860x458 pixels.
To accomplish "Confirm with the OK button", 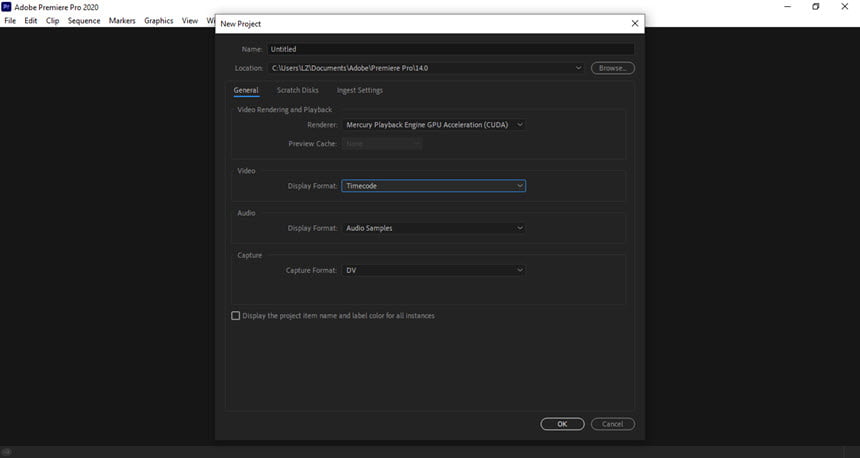I will click(562, 424).
